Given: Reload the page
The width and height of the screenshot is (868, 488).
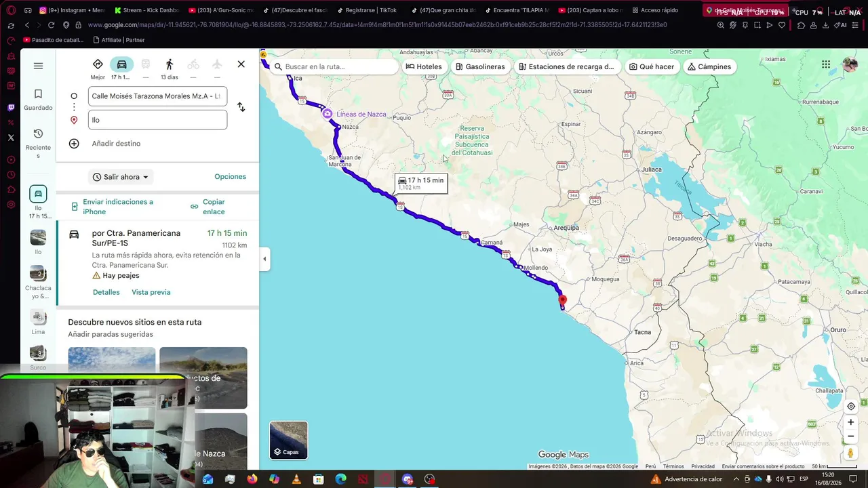Looking at the screenshot, I should [x=51, y=25].
